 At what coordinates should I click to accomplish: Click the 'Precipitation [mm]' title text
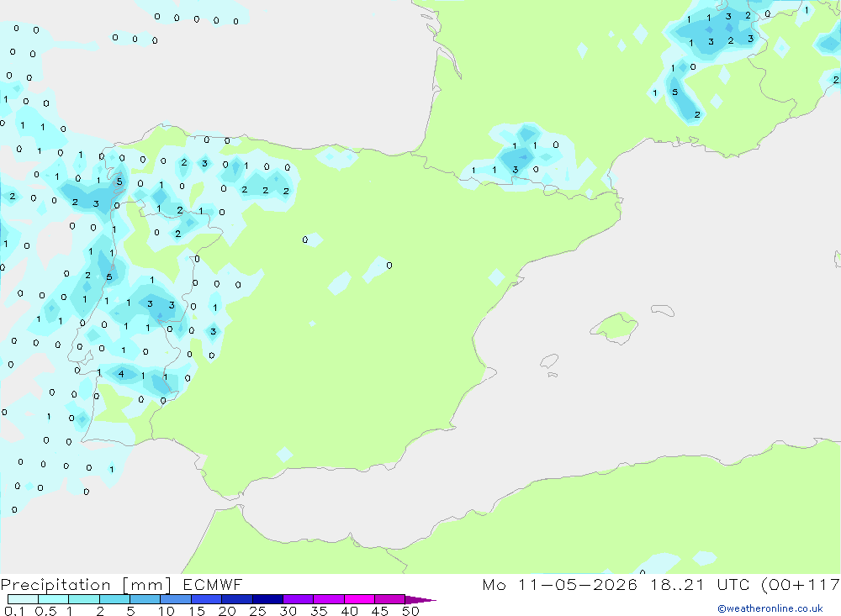86,585
